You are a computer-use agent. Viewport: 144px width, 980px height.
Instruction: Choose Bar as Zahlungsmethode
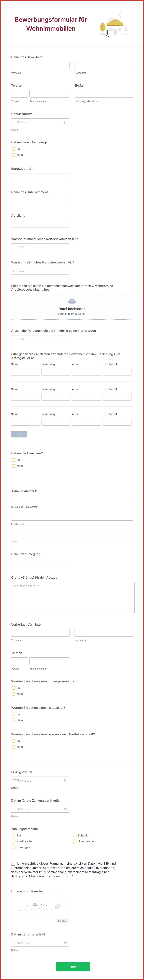(x=13, y=835)
